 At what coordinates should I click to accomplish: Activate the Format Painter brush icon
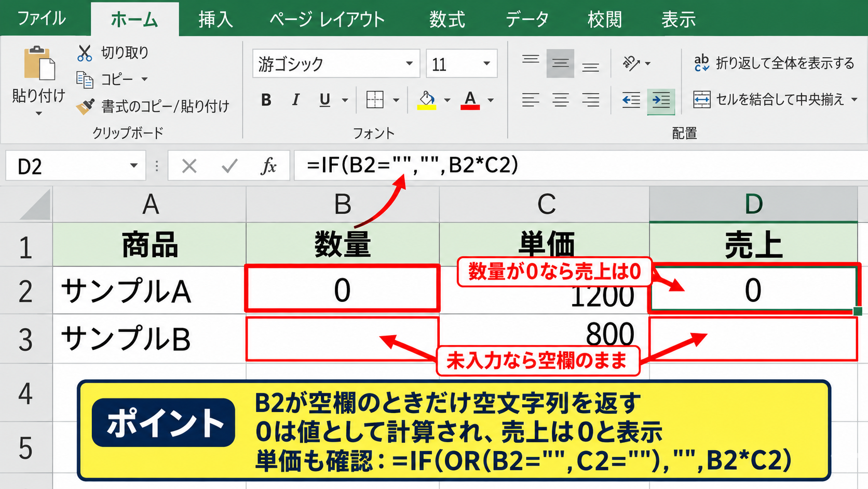[85, 106]
